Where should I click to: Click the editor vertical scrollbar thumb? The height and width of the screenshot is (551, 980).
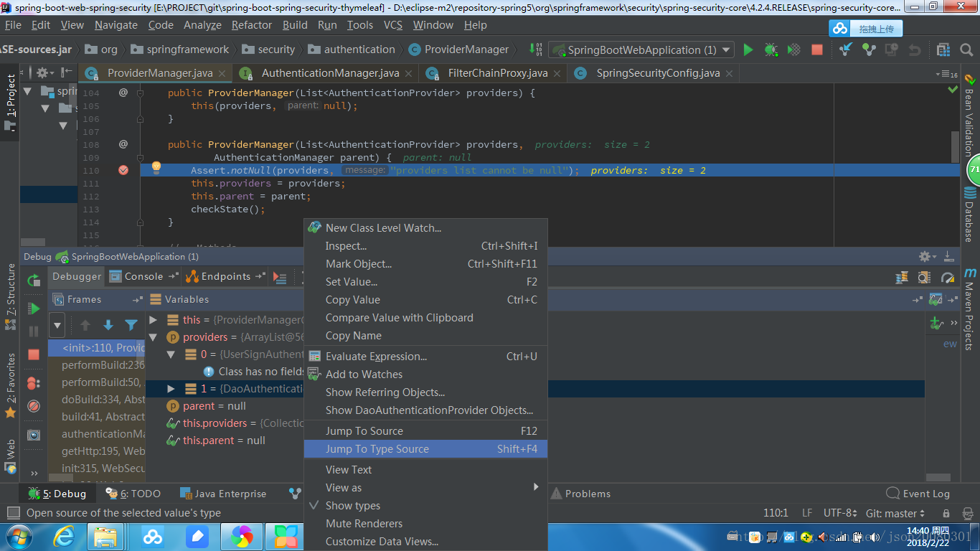point(955,147)
